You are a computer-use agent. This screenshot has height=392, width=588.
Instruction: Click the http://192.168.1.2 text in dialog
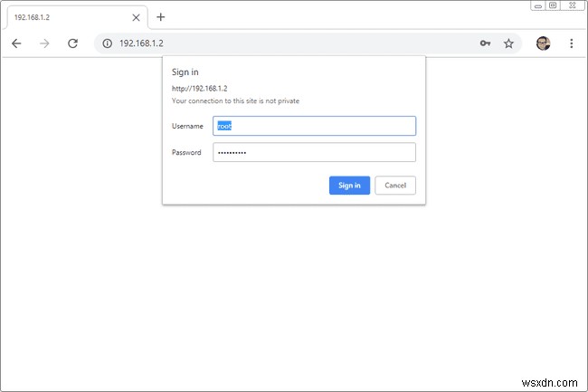point(200,89)
